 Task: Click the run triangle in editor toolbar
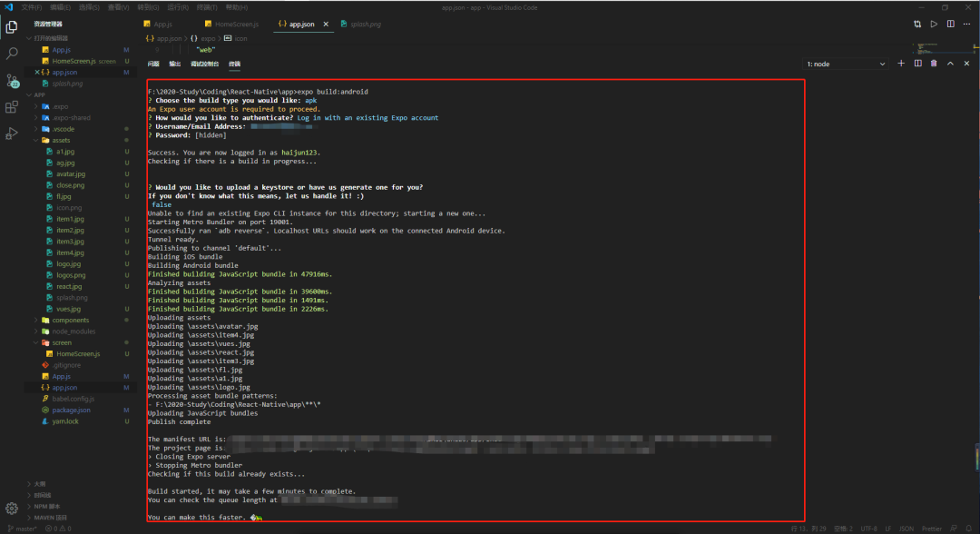[934, 24]
